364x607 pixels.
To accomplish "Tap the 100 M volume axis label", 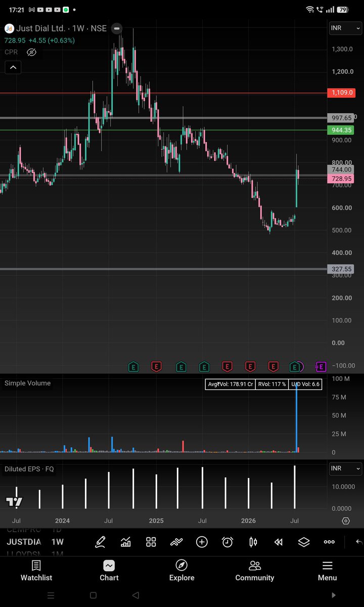I will coord(341,378).
